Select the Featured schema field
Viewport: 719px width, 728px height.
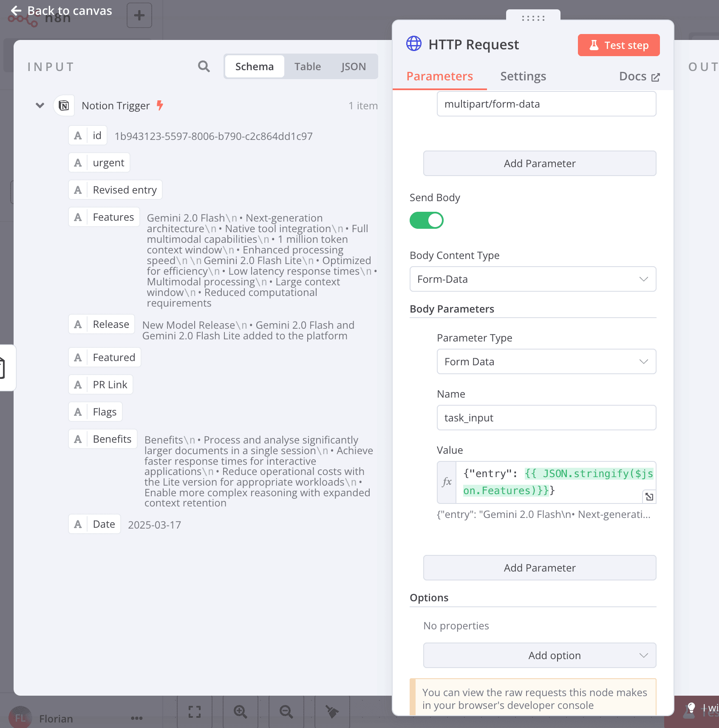point(105,358)
